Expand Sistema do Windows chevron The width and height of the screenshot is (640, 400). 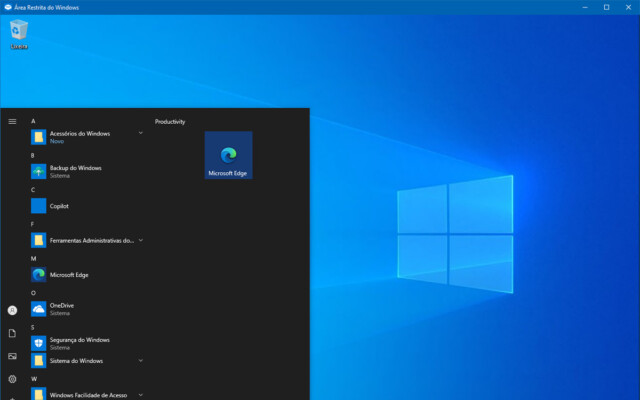click(141, 360)
